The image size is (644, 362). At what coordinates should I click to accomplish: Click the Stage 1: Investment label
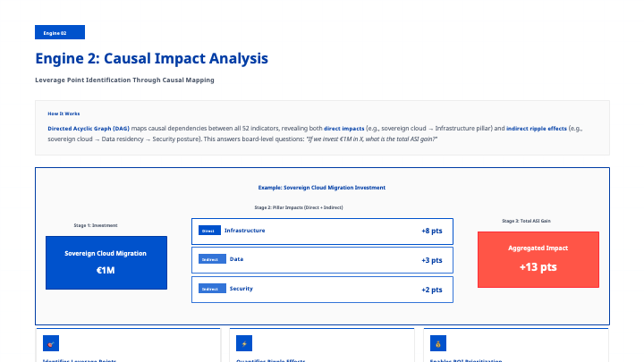tap(96, 225)
